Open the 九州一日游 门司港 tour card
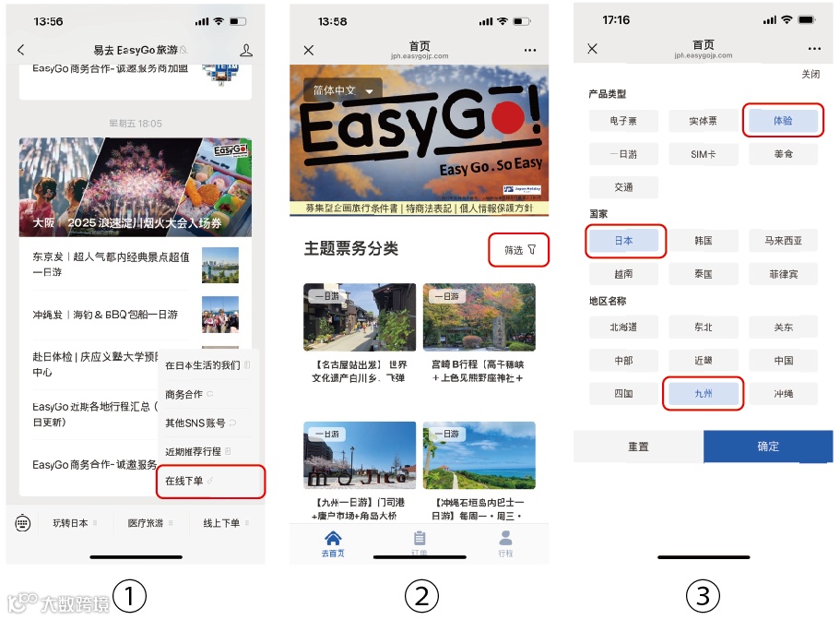This screenshot has width=840, height=620. 360,471
